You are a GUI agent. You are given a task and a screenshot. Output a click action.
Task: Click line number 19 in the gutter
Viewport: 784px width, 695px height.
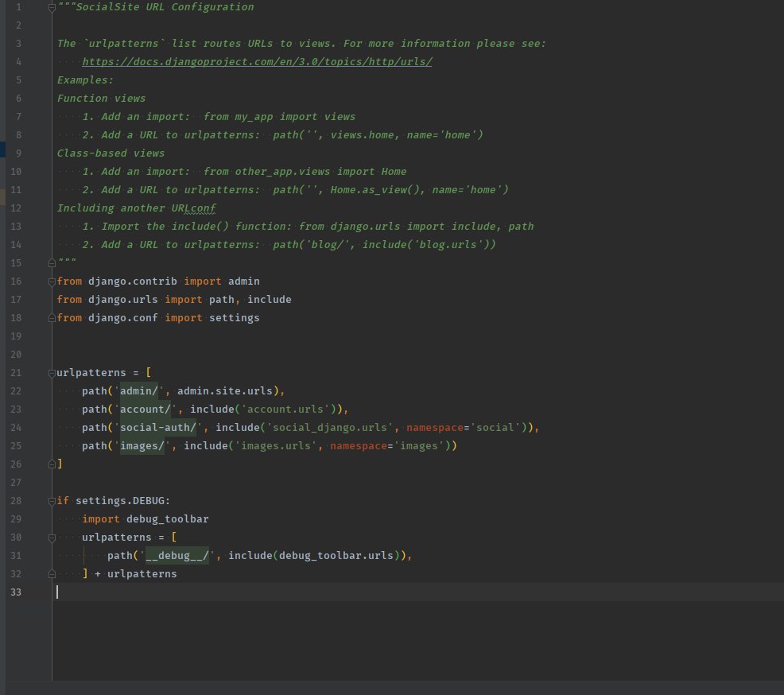(x=16, y=336)
